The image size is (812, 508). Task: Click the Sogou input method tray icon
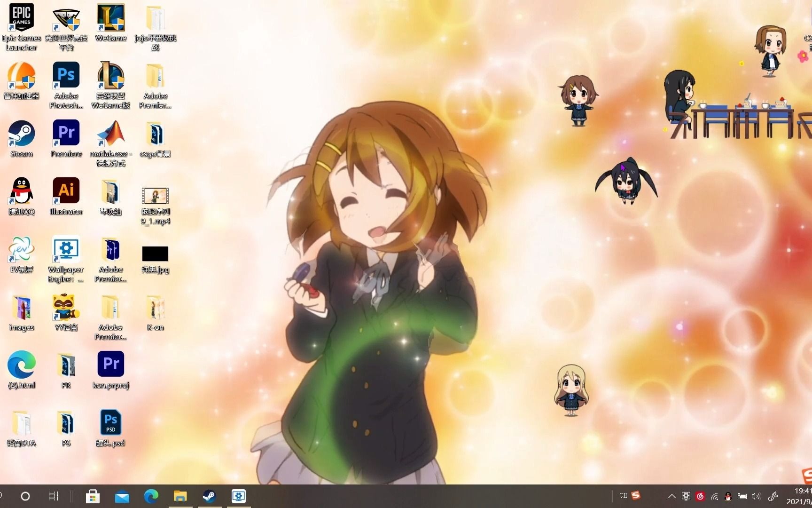(636, 495)
